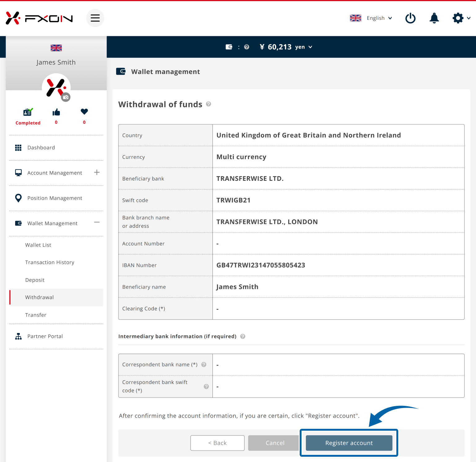Click help icon beside Withdrawal of funds
Screen dimensions: 476x462
pyautogui.click(x=209, y=104)
